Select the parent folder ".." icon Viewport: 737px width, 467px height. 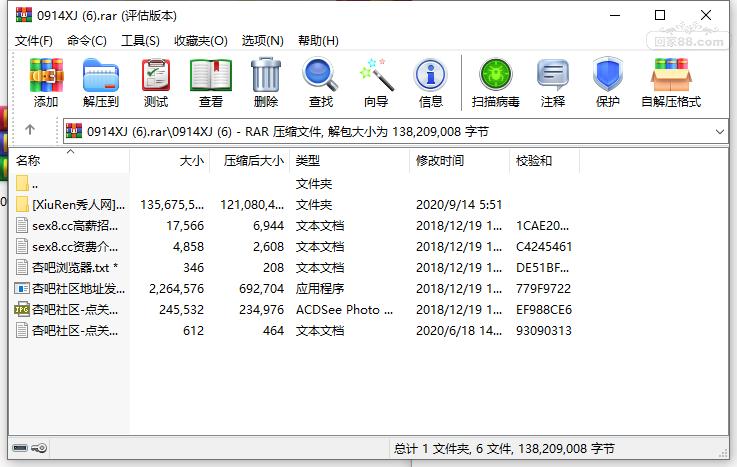22,183
